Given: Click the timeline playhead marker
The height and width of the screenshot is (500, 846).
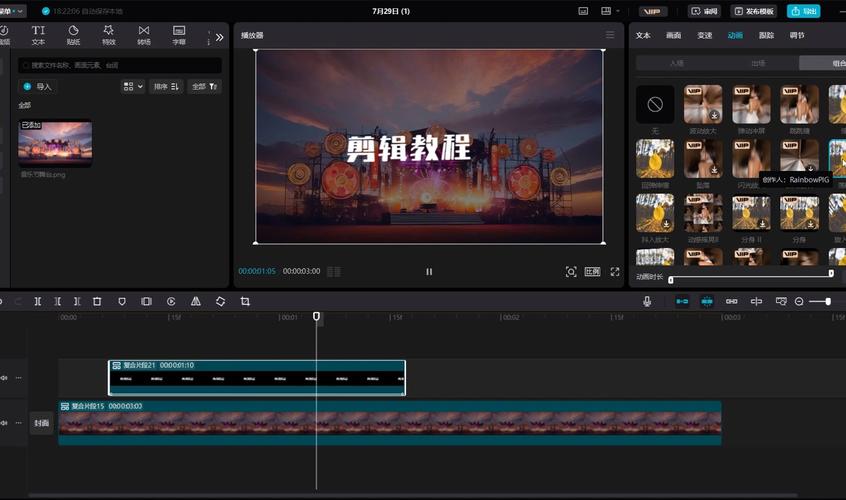Looking at the screenshot, I should pos(317,317).
